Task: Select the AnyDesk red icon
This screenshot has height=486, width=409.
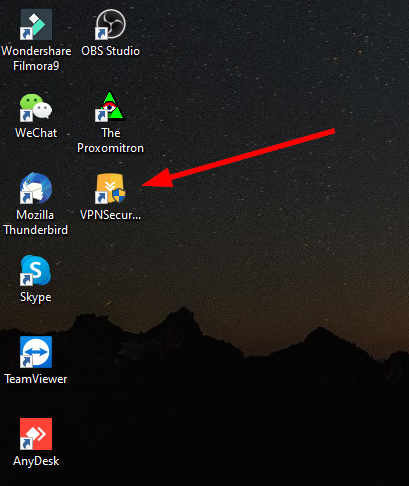Action: pyautogui.click(x=36, y=434)
